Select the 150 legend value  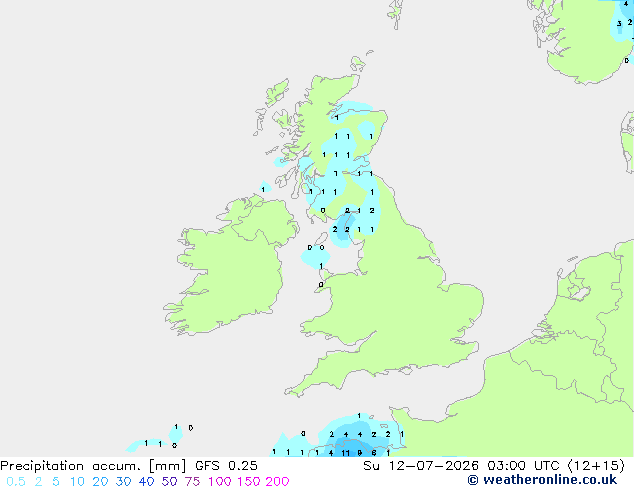coord(248,482)
